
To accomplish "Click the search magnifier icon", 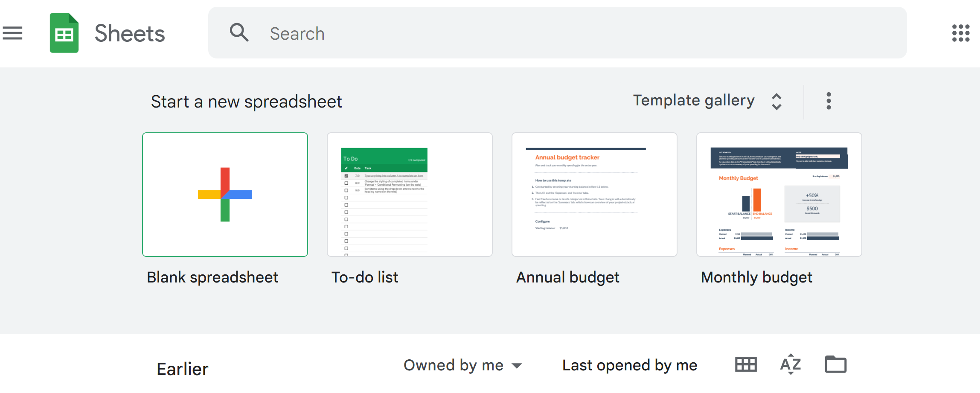I will pyautogui.click(x=239, y=32).
